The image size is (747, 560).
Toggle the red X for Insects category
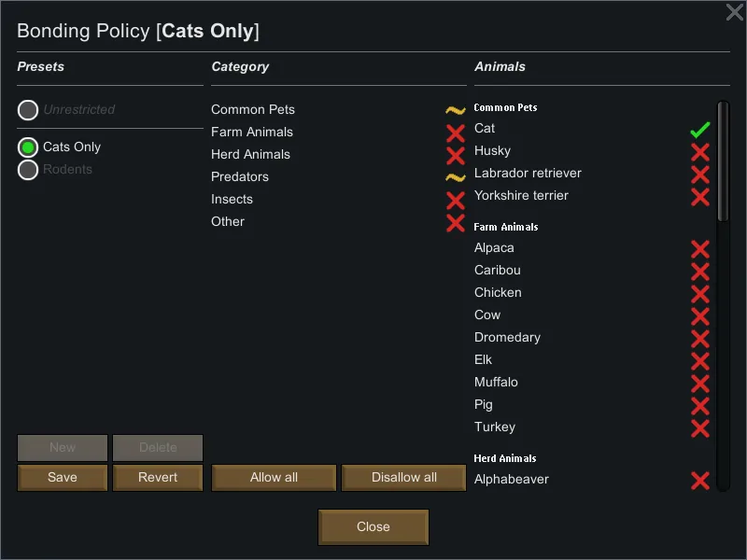tap(455, 201)
